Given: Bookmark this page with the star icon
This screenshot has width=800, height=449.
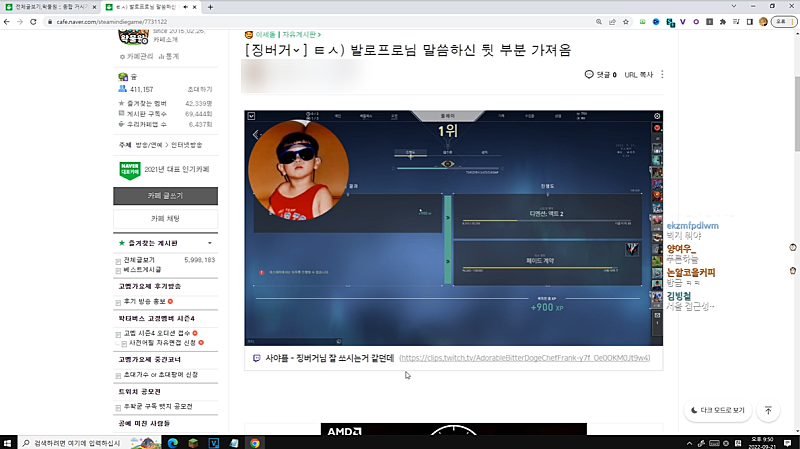Looking at the screenshot, I should [626, 22].
